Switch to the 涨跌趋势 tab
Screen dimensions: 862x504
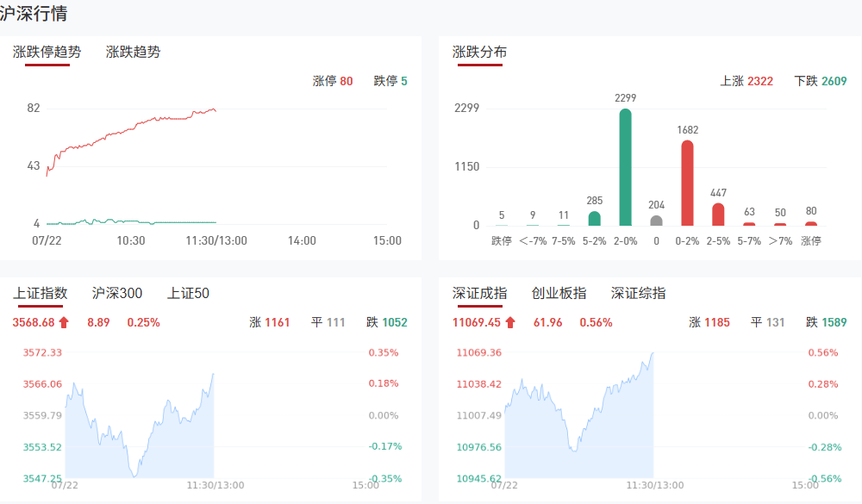(x=133, y=52)
